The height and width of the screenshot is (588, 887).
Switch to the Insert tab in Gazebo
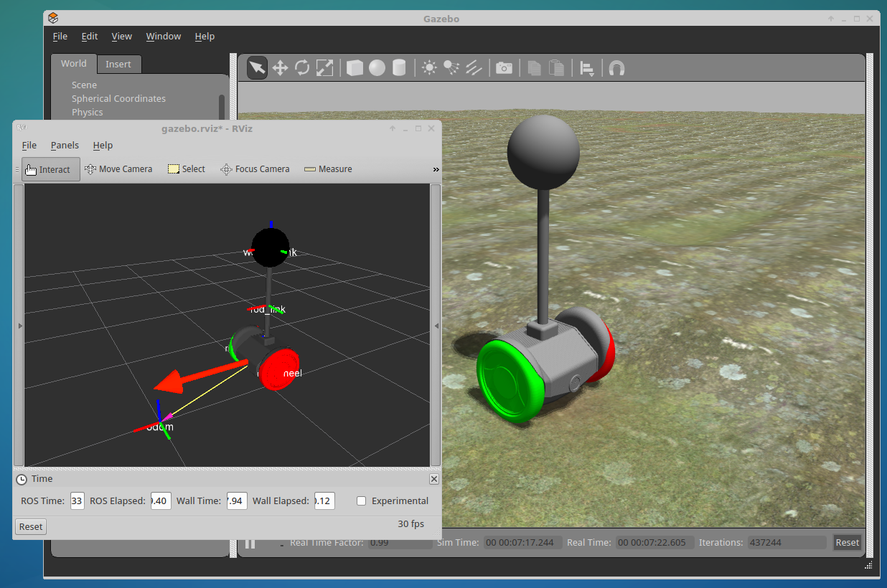(x=118, y=64)
